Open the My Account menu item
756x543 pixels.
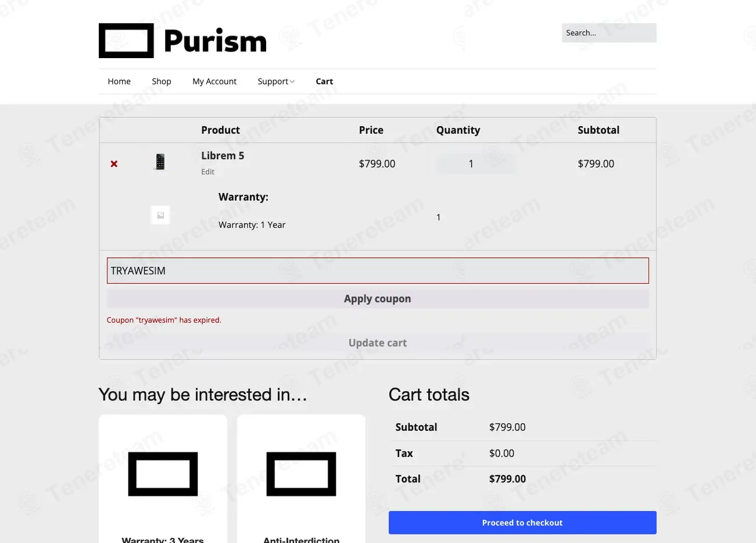[x=214, y=81]
